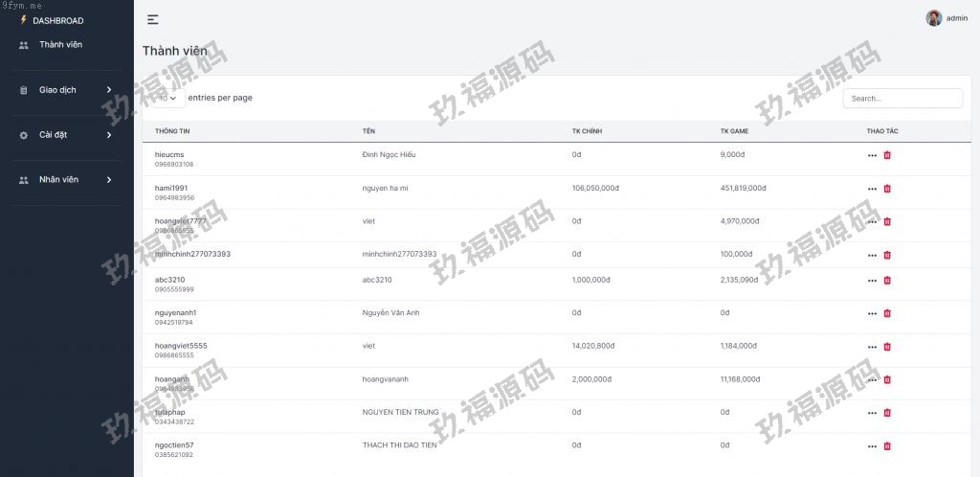Expand the Nhân viên sidebar menu

(x=67, y=180)
